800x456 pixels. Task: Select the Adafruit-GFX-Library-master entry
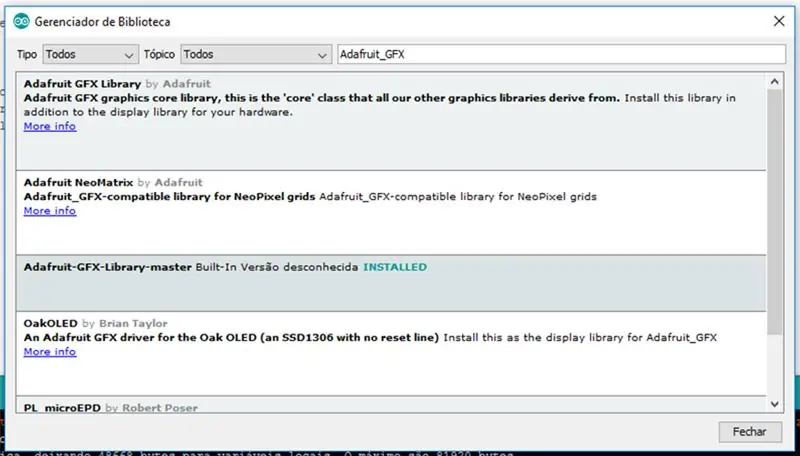[x=391, y=283]
